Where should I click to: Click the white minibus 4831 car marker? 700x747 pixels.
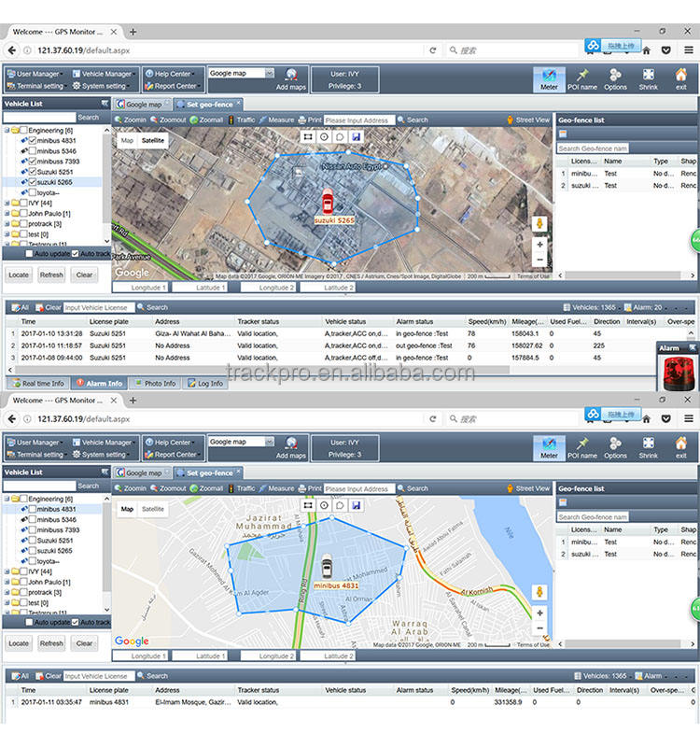(326, 567)
